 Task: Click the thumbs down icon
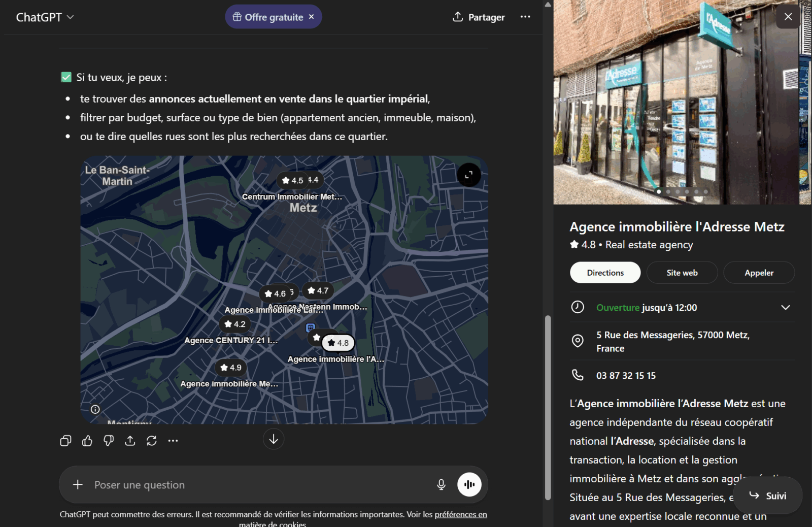[x=109, y=441]
